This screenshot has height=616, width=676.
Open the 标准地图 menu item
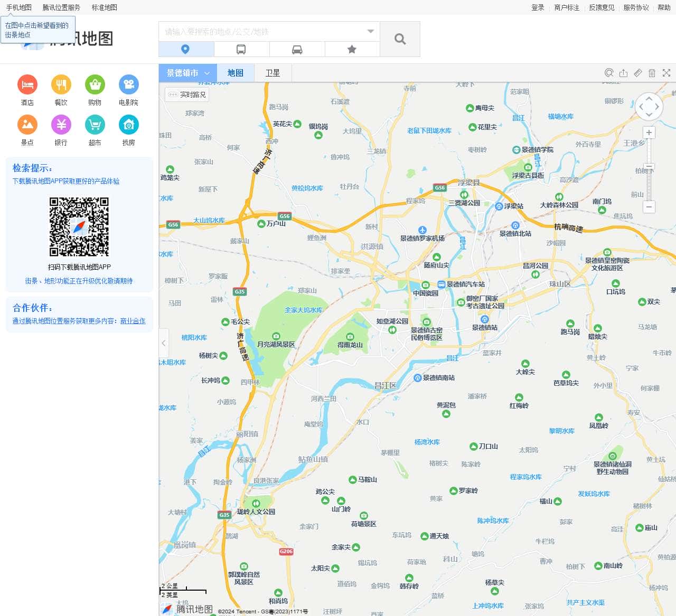(x=104, y=7)
